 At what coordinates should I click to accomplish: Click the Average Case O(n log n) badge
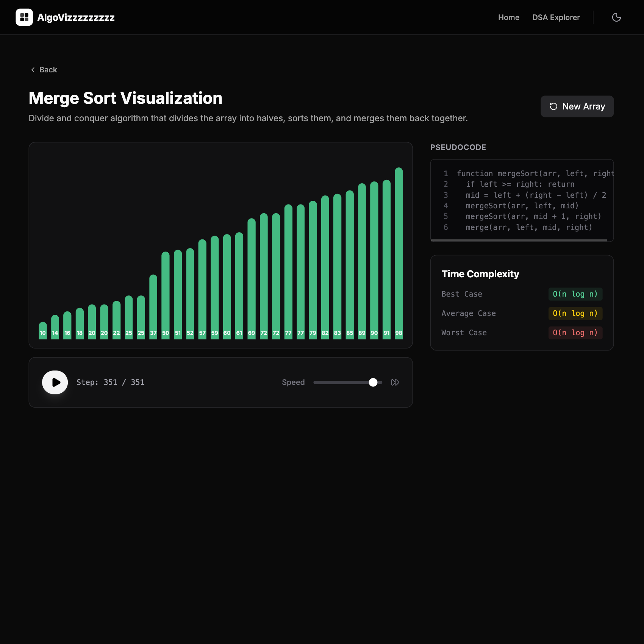pos(575,314)
